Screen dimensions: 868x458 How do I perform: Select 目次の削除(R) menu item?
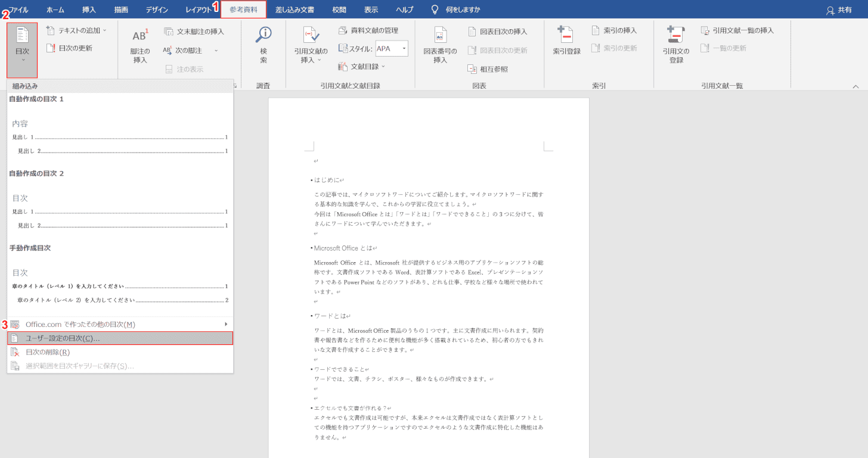click(x=120, y=352)
